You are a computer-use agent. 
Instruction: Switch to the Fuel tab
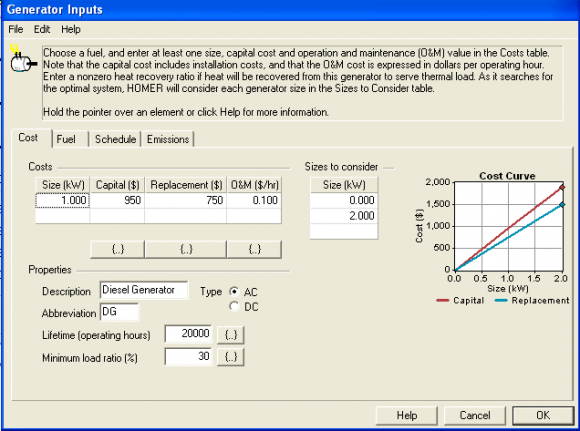click(x=67, y=139)
